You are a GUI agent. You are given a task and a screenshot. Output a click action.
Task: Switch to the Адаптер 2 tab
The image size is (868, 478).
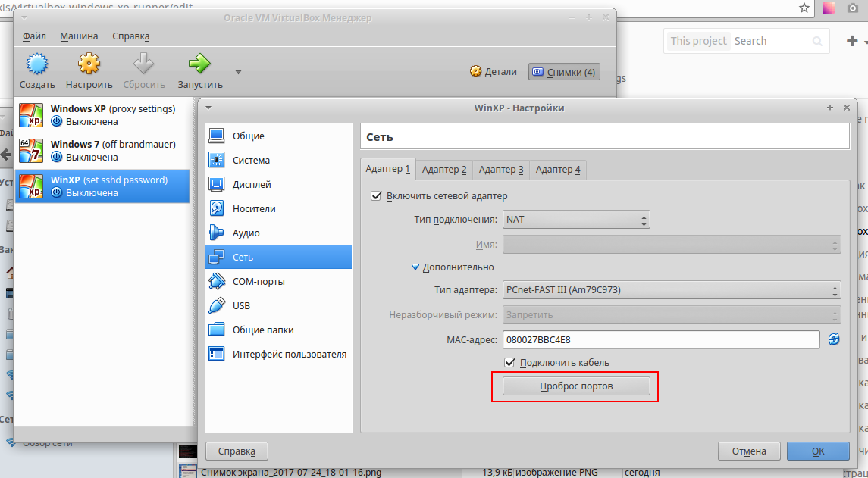click(444, 169)
